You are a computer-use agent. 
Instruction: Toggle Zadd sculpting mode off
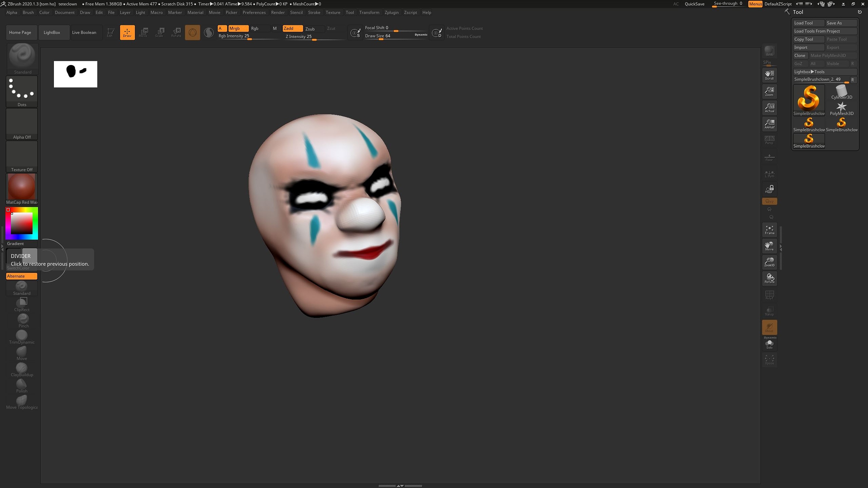[x=293, y=28]
